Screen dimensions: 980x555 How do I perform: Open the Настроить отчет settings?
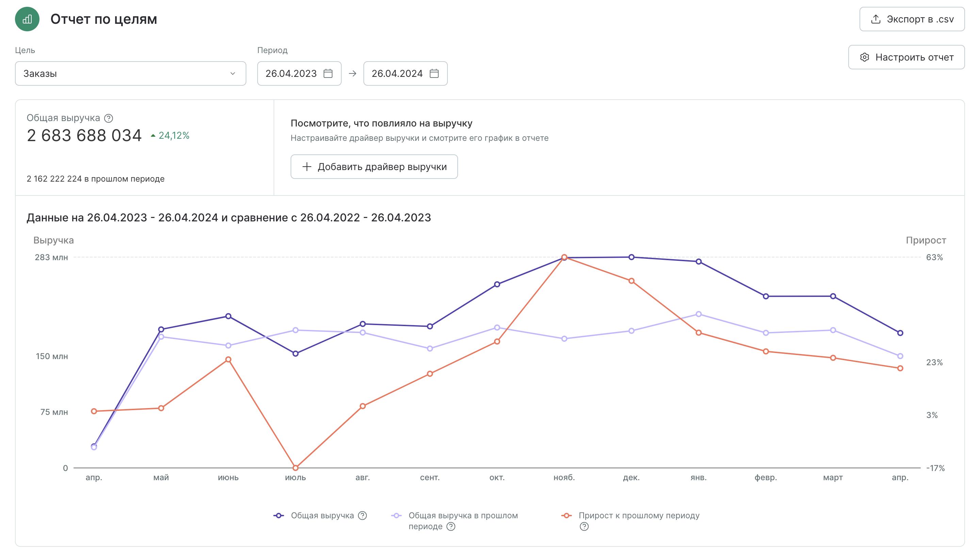click(x=906, y=57)
